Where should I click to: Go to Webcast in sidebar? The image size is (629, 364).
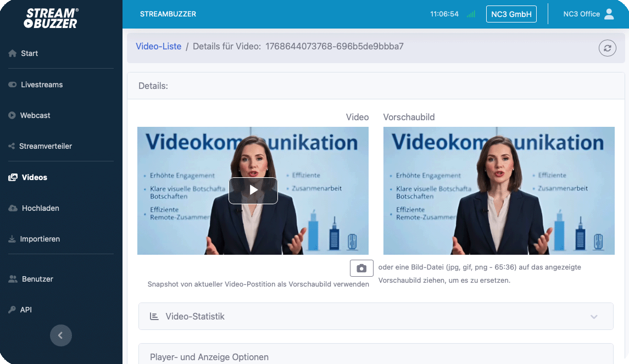[35, 115]
